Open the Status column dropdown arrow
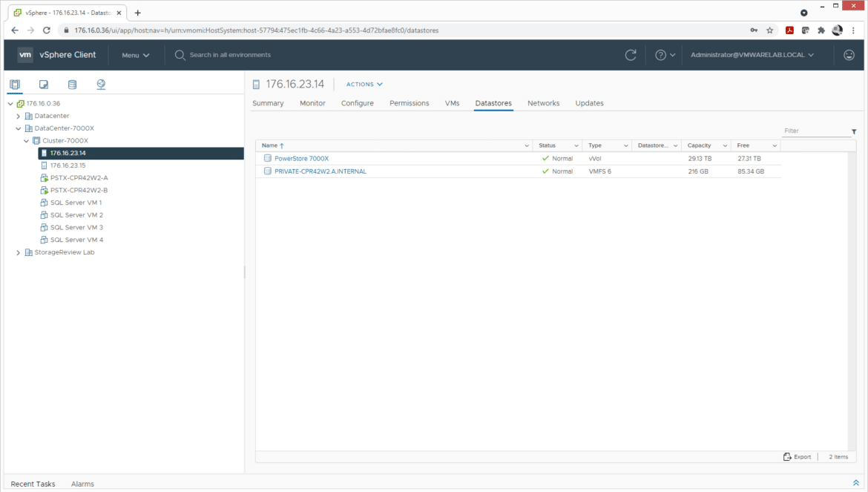 pos(576,145)
